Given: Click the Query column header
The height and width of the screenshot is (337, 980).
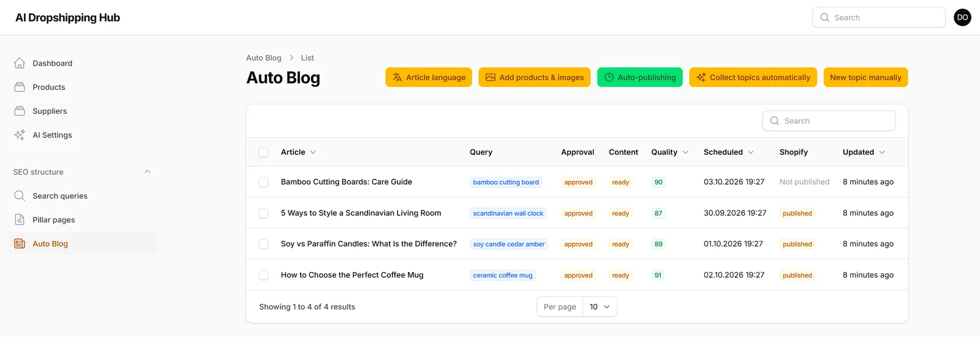Looking at the screenshot, I should click(481, 152).
